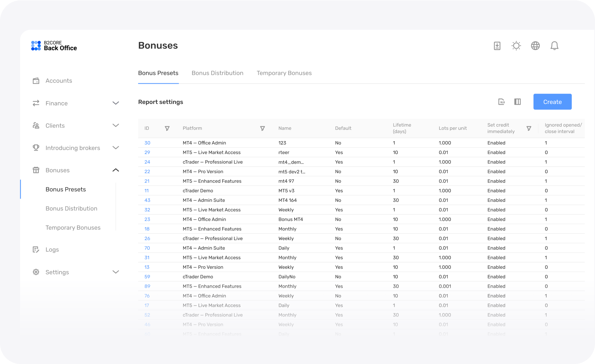
Task: Filter by Platform column
Action: 263,128
